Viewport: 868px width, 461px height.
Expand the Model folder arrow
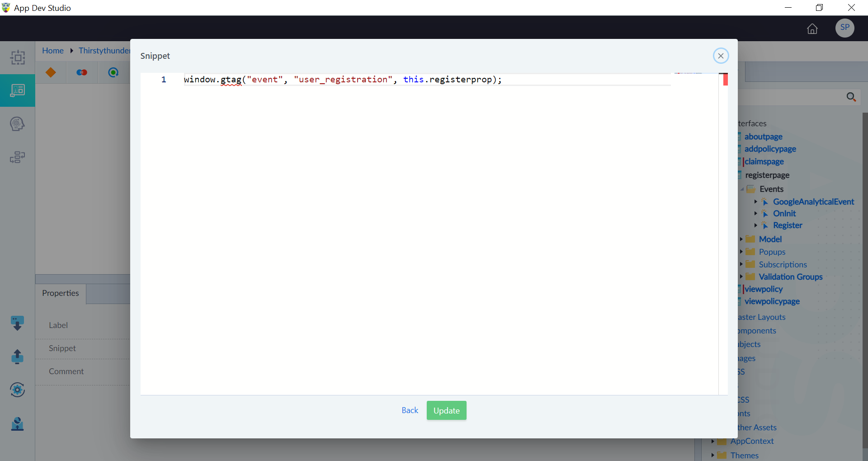[x=741, y=239]
